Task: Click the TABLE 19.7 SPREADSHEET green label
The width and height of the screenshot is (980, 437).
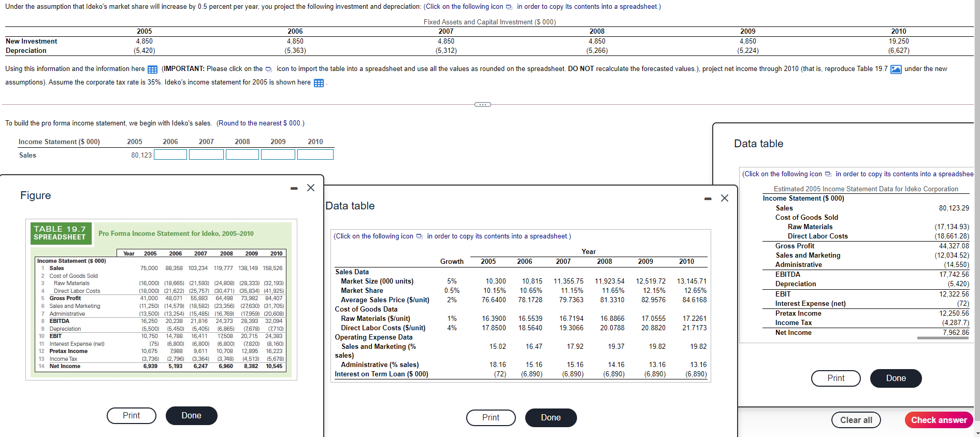Action: click(x=60, y=233)
